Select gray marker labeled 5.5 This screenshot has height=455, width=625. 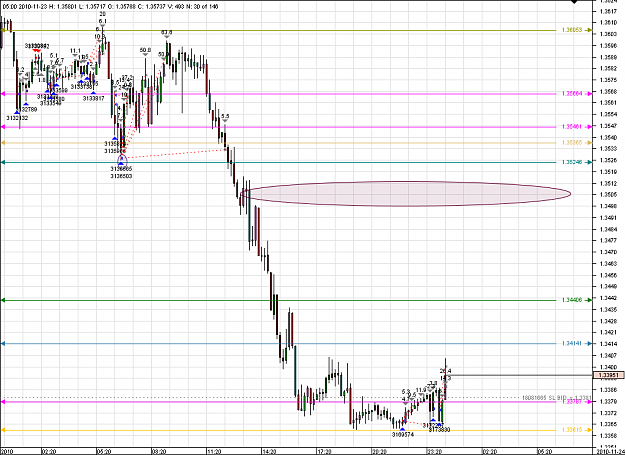[225, 120]
